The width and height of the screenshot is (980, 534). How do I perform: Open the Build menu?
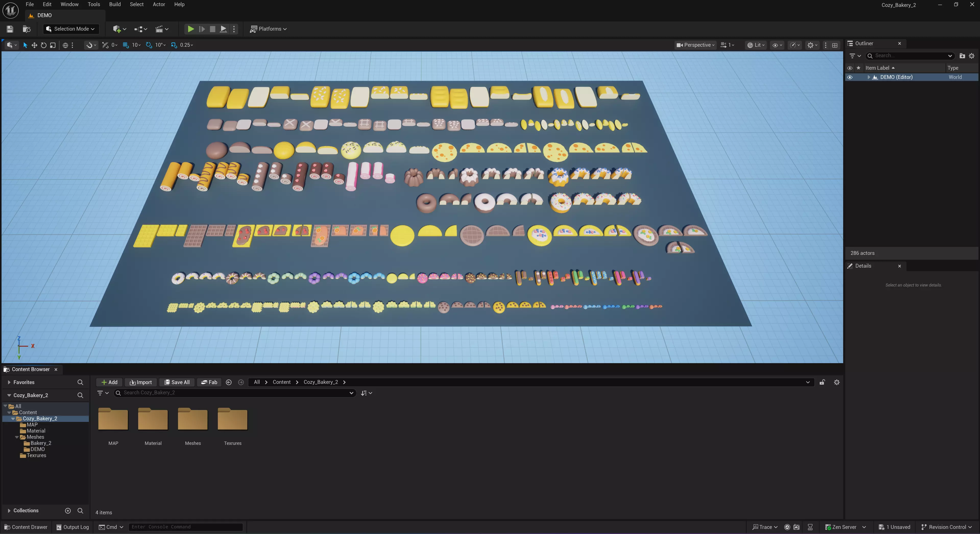click(x=115, y=4)
